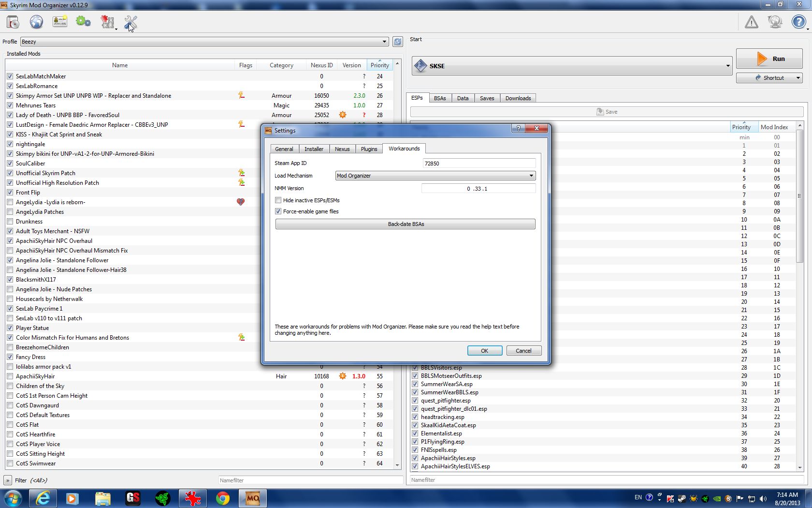The height and width of the screenshot is (508, 812).
Task: Click the warning triangle problems icon
Action: coord(751,22)
